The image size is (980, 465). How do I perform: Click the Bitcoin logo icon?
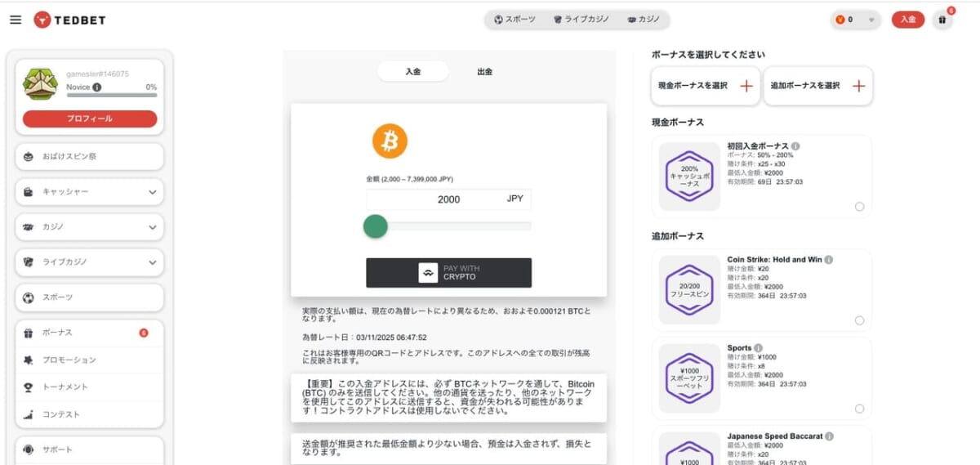[x=390, y=141]
